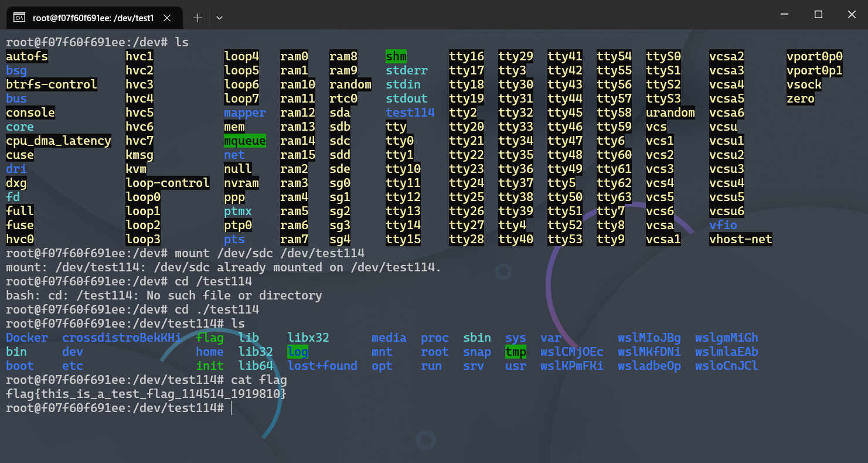Minimize the terminal window
The height and width of the screenshot is (463, 868).
pyautogui.click(x=785, y=15)
